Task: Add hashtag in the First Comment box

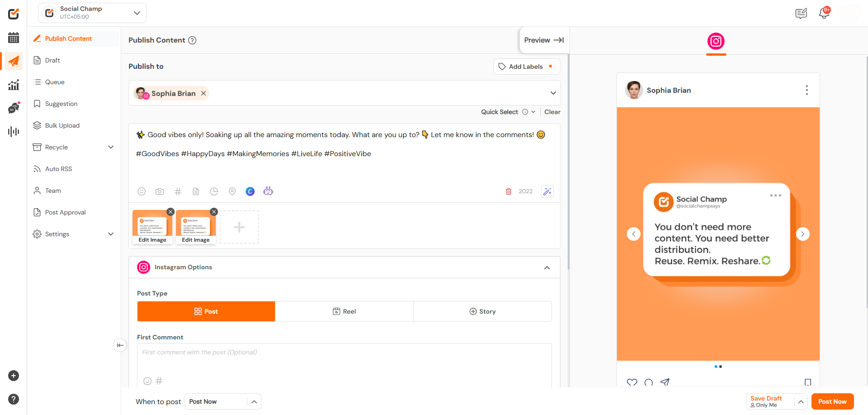Action: click(159, 381)
